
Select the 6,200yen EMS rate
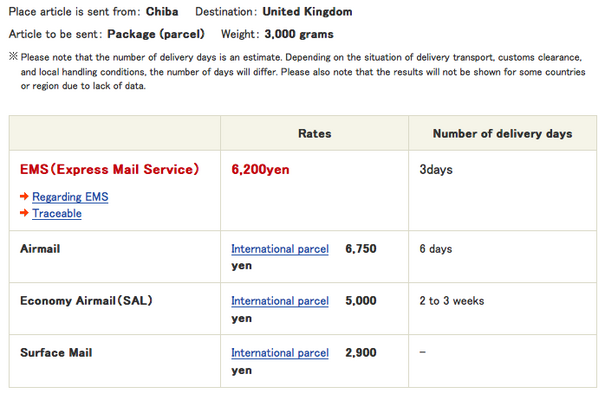tap(260, 169)
